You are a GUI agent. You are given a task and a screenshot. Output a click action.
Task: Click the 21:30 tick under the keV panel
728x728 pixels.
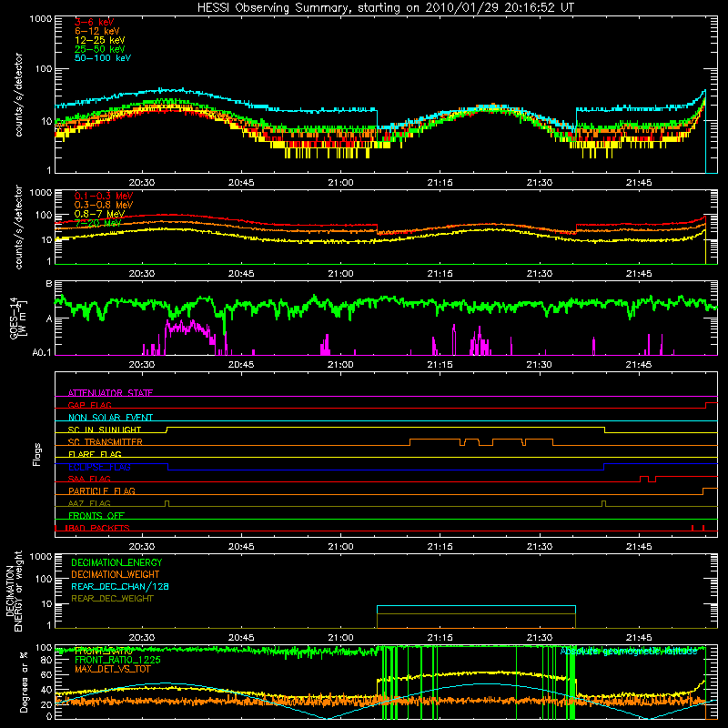(x=539, y=183)
